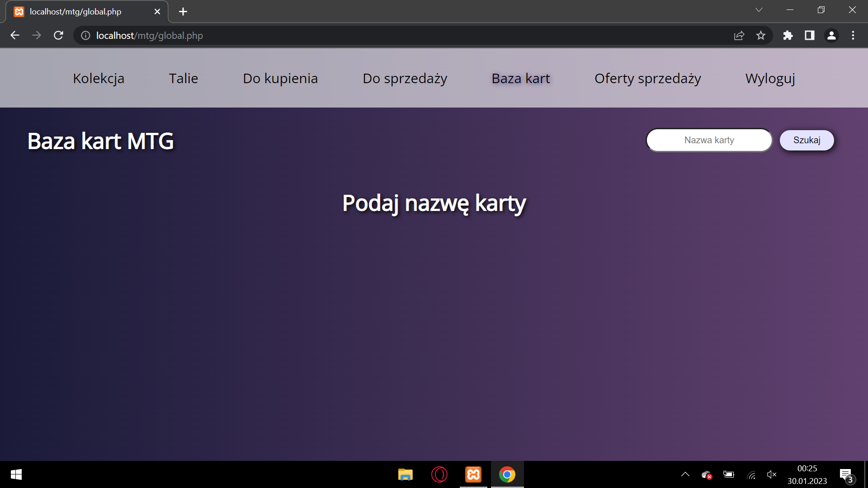The image size is (868, 488).
Task: Open the Chrome profile avatar icon
Action: [x=831, y=35]
